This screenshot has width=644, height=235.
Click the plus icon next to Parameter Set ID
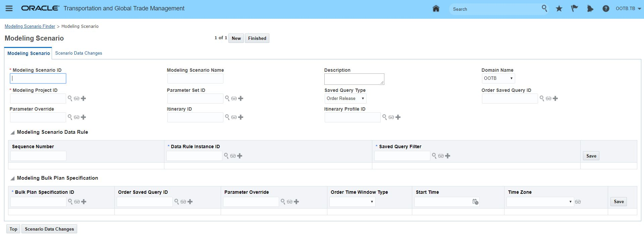(x=241, y=98)
